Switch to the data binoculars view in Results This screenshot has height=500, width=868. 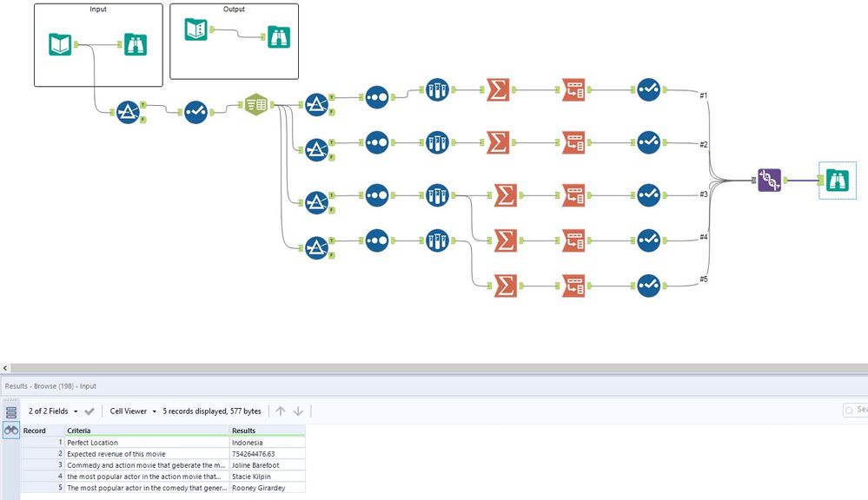(x=11, y=430)
